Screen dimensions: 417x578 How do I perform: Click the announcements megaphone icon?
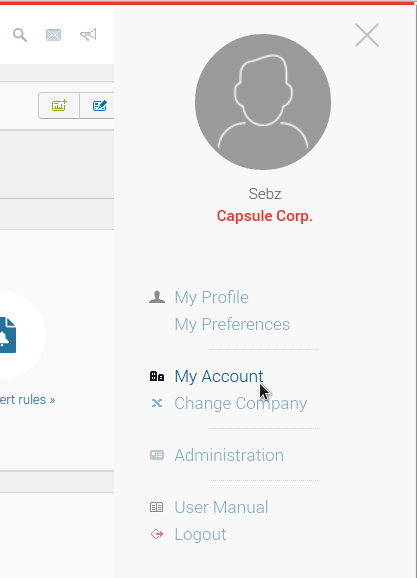click(88, 35)
